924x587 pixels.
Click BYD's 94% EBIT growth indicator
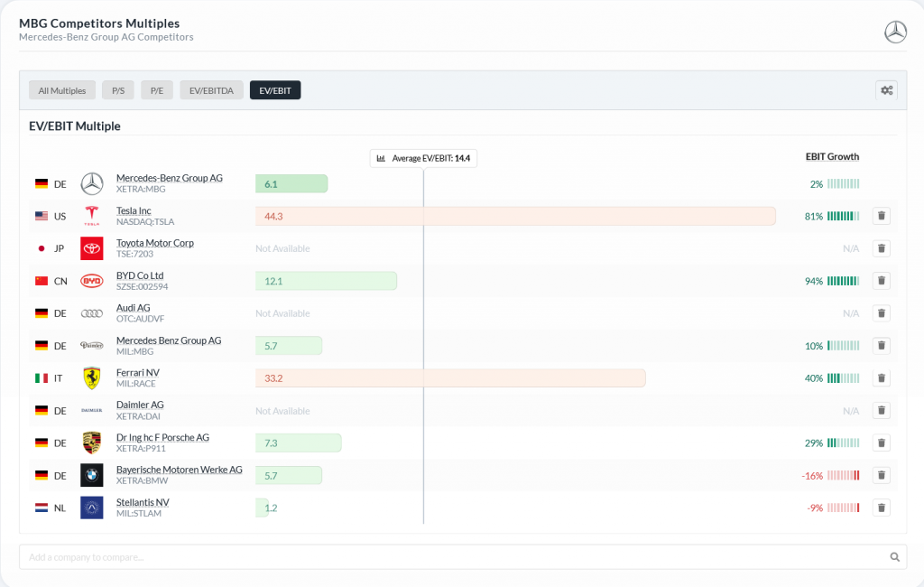coord(832,282)
